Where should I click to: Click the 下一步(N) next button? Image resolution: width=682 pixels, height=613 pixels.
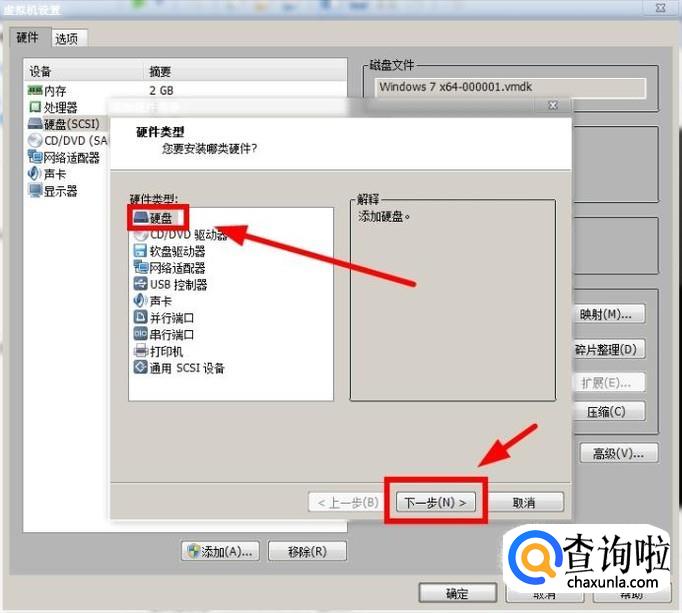coord(436,502)
